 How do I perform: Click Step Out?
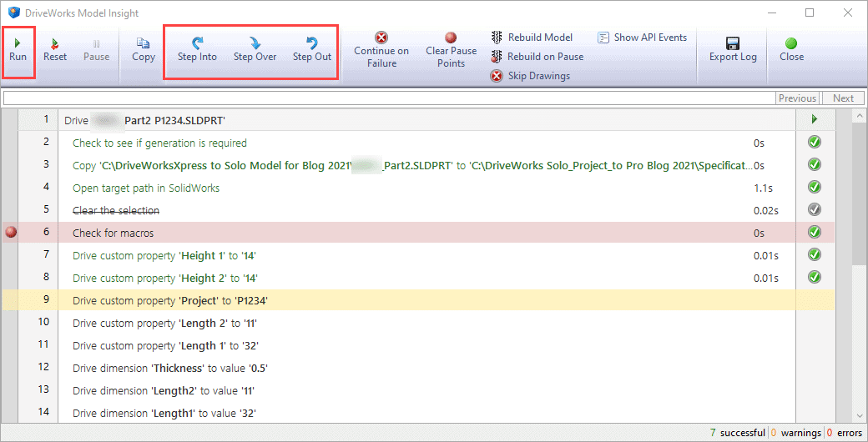point(311,50)
